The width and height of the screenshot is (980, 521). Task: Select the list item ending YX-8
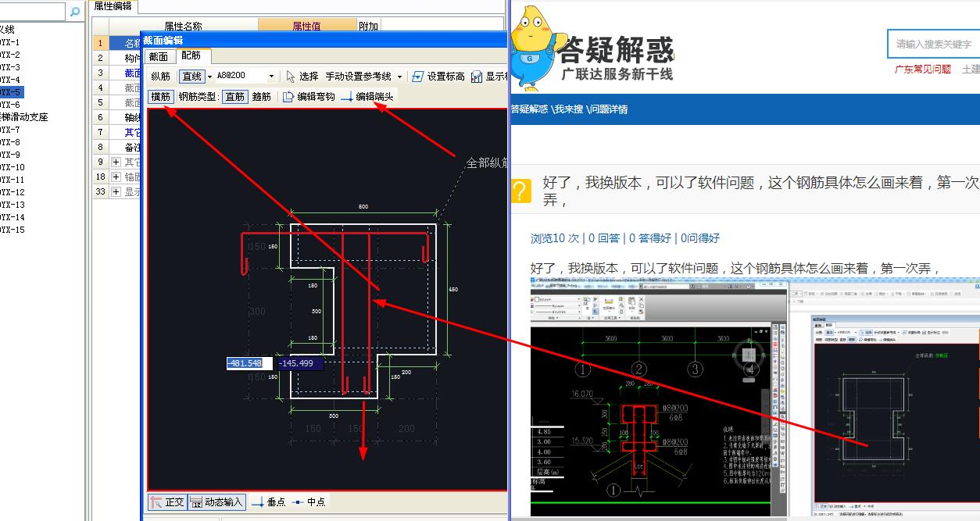pyautogui.click(x=10, y=142)
